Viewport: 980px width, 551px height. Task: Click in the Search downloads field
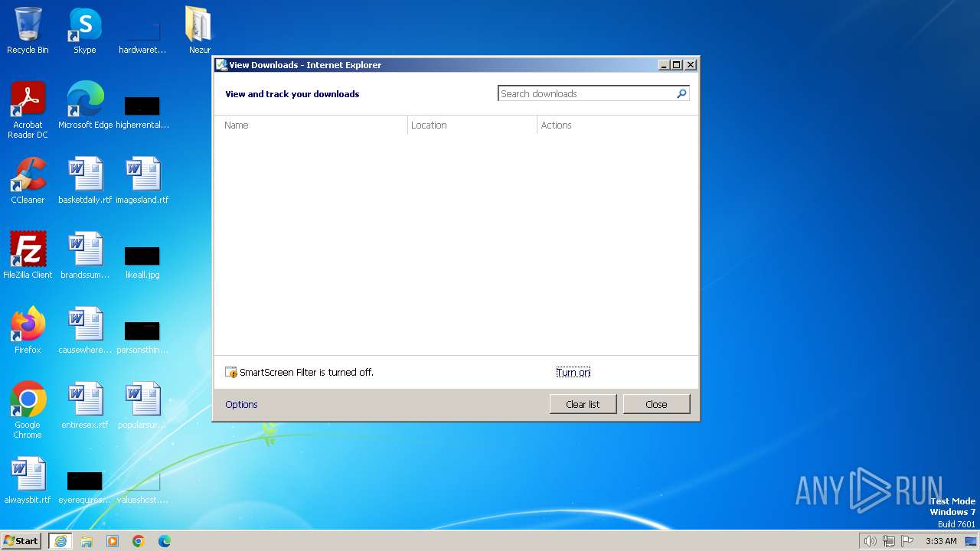point(586,93)
